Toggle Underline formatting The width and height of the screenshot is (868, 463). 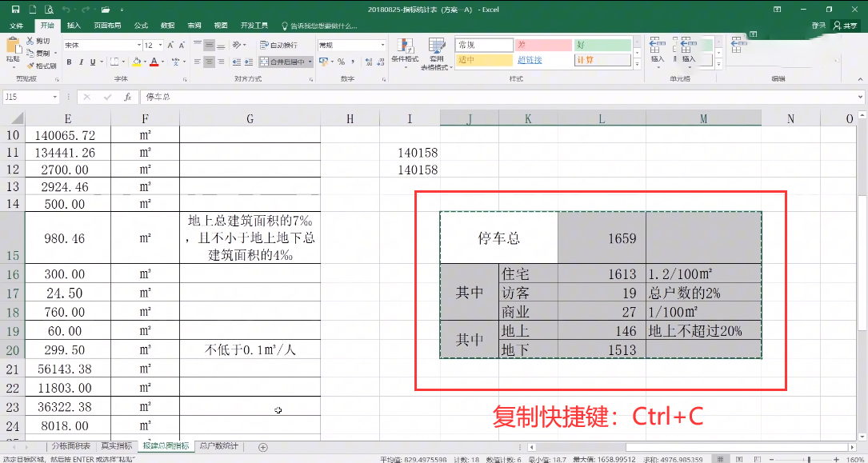[x=93, y=62]
